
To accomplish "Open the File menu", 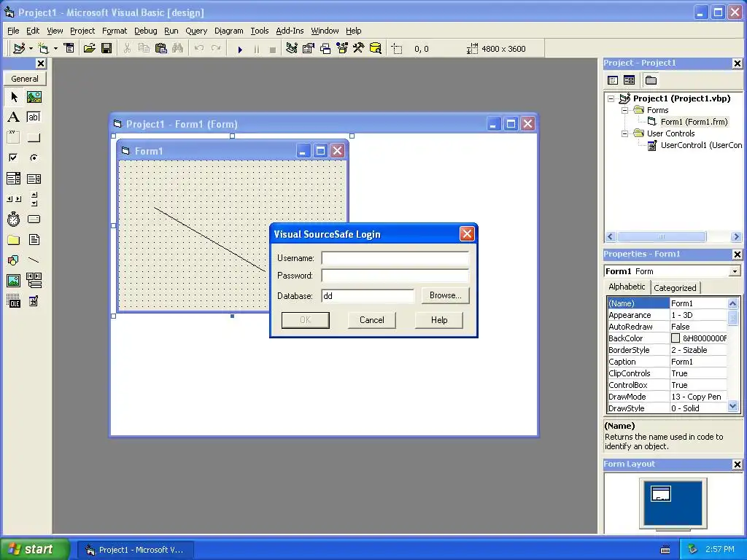I will [13, 31].
